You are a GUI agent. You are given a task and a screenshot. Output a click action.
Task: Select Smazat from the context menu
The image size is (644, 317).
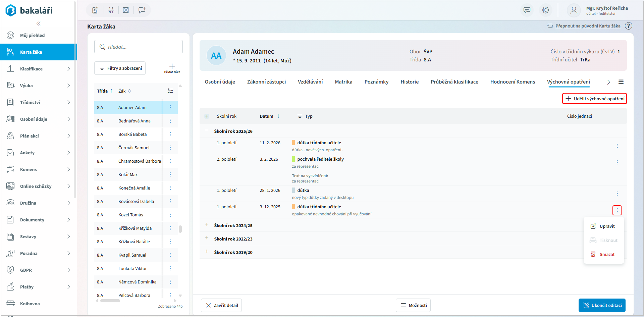pyautogui.click(x=606, y=254)
